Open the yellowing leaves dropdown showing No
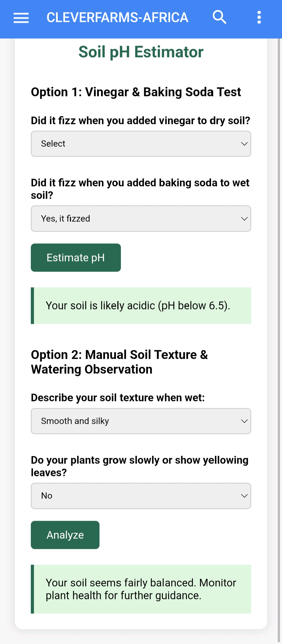This screenshot has height=644, width=282. [x=141, y=495]
